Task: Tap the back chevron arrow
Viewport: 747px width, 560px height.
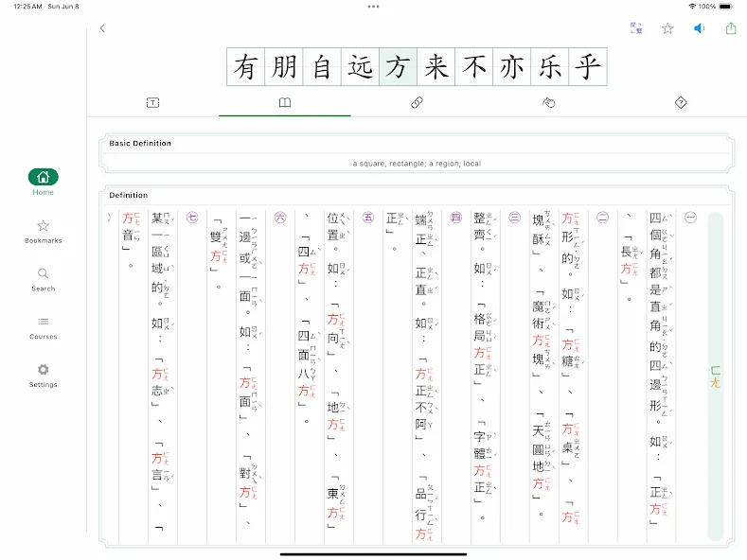Action: (102, 28)
